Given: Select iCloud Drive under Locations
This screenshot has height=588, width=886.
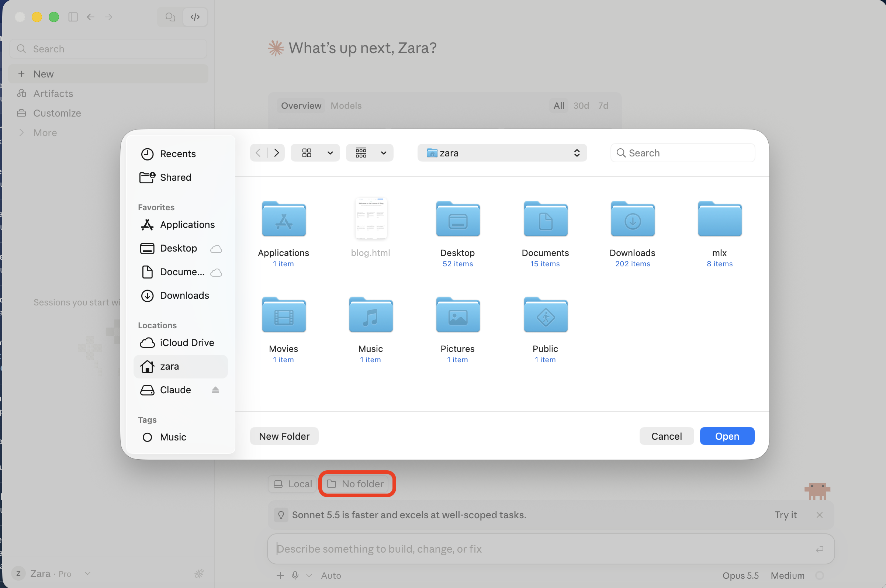Looking at the screenshot, I should 180,343.
